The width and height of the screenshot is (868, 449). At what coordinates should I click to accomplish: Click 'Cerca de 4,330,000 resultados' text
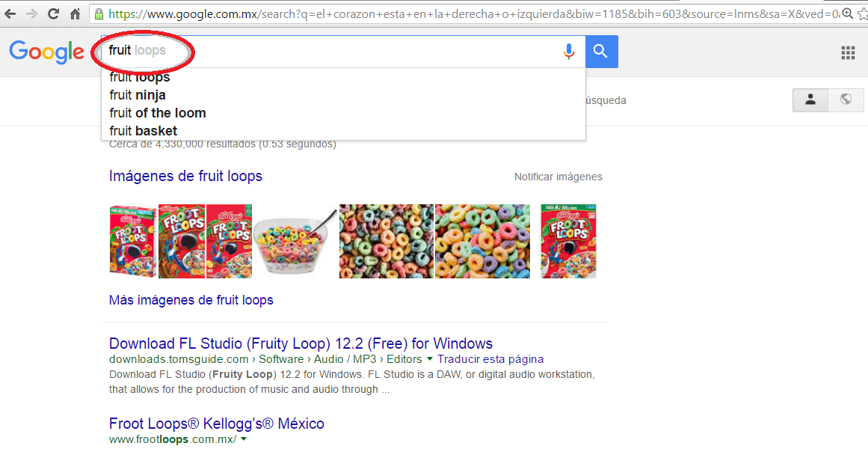click(223, 144)
